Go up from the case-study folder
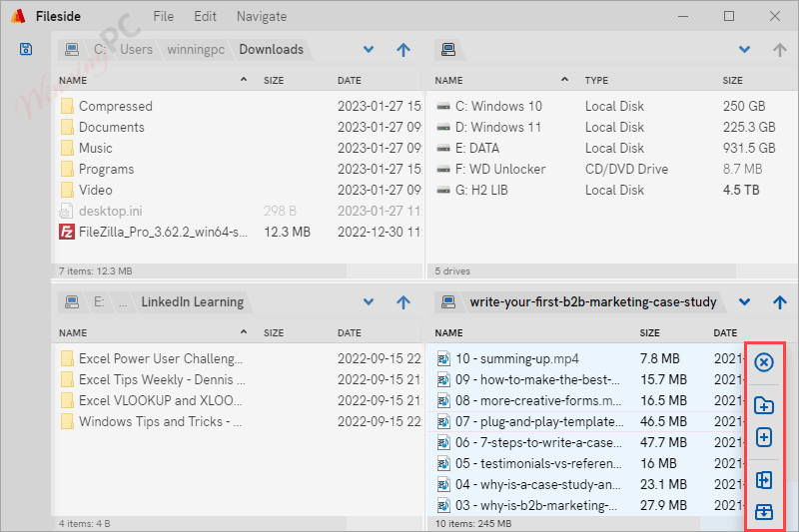799x532 pixels. [779, 301]
